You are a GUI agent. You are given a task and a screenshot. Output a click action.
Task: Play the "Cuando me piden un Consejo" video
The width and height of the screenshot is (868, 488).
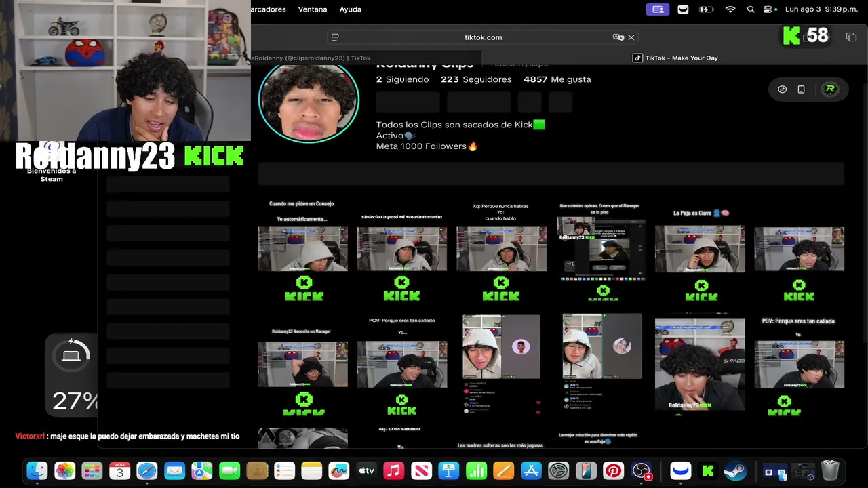(302, 252)
